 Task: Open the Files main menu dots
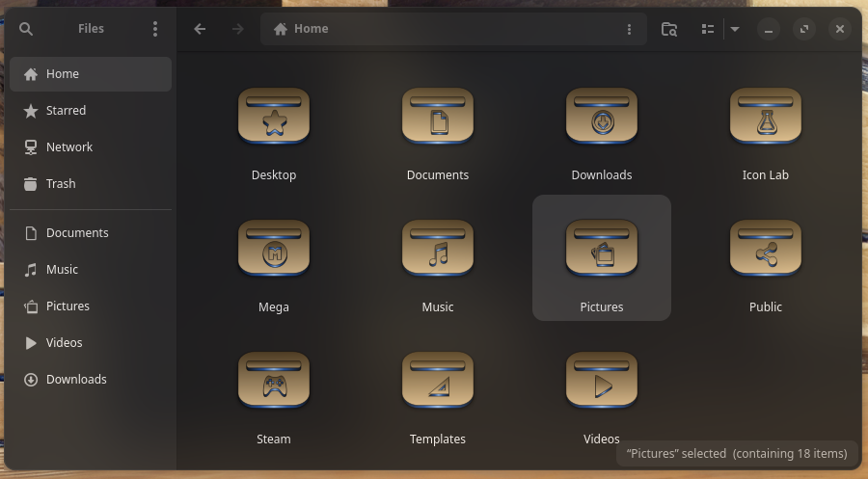point(155,29)
